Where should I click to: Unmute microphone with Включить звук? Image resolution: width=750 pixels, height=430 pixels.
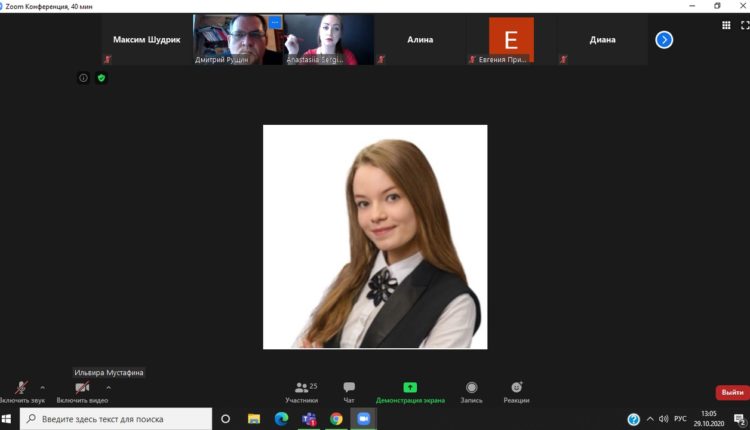(x=21, y=392)
